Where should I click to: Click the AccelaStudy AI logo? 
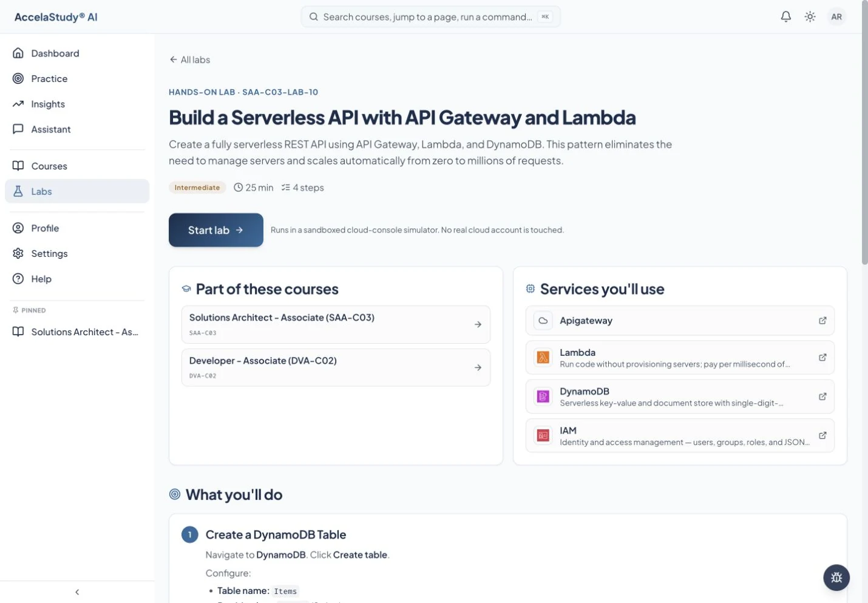point(56,17)
